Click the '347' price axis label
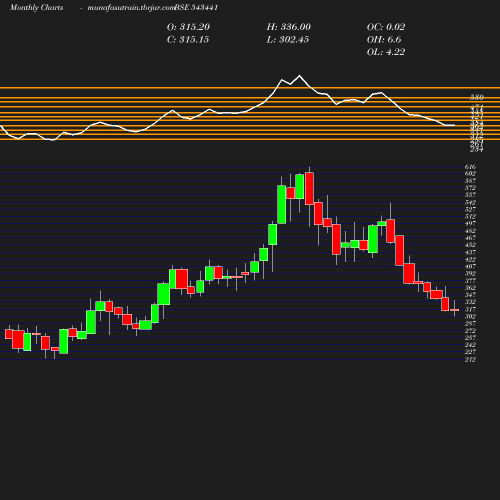 [470, 295]
